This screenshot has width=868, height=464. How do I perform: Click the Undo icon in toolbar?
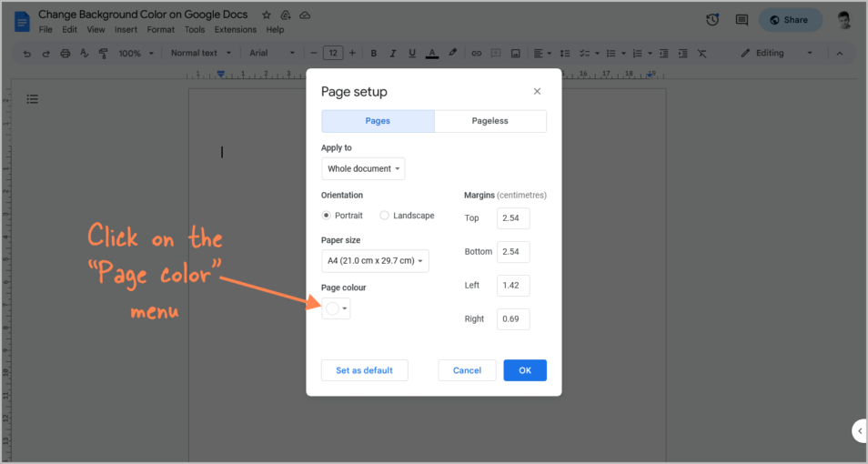[x=26, y=53]
